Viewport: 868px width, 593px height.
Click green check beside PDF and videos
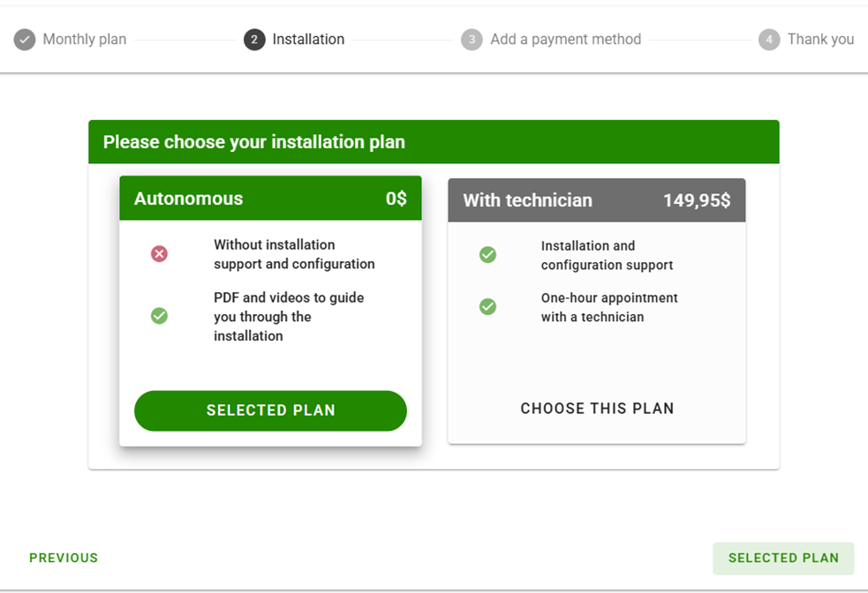159,316
